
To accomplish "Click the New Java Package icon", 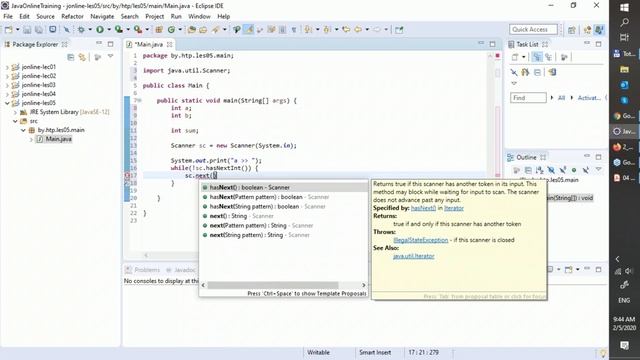I will [x=159, y=30].
